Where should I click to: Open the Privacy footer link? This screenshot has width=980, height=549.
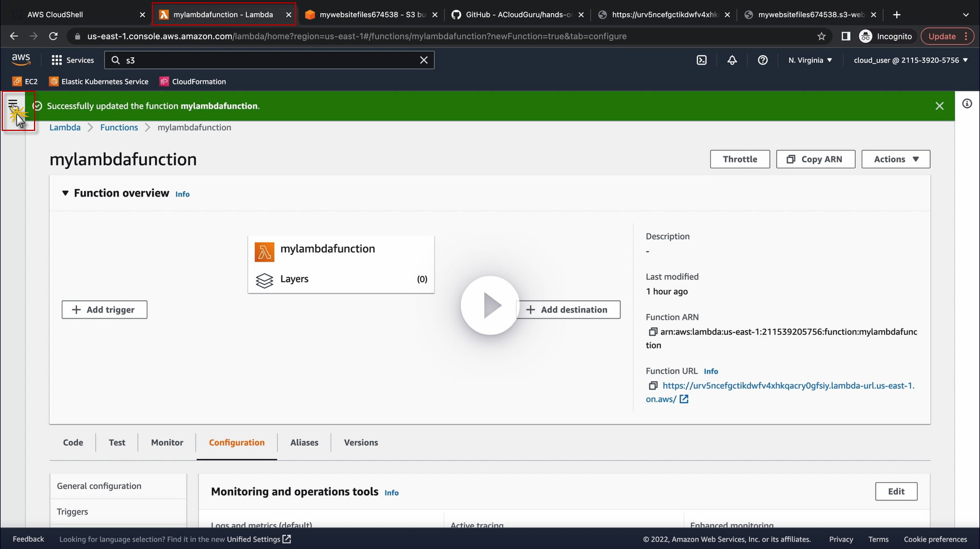coord(841,539)
